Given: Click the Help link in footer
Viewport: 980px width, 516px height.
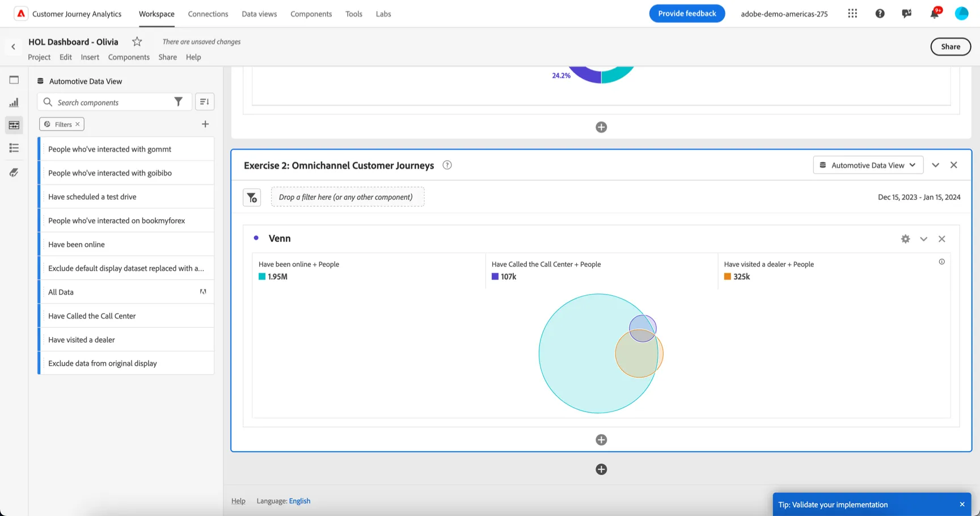Looking at the screenshot, I should (238, 501).
